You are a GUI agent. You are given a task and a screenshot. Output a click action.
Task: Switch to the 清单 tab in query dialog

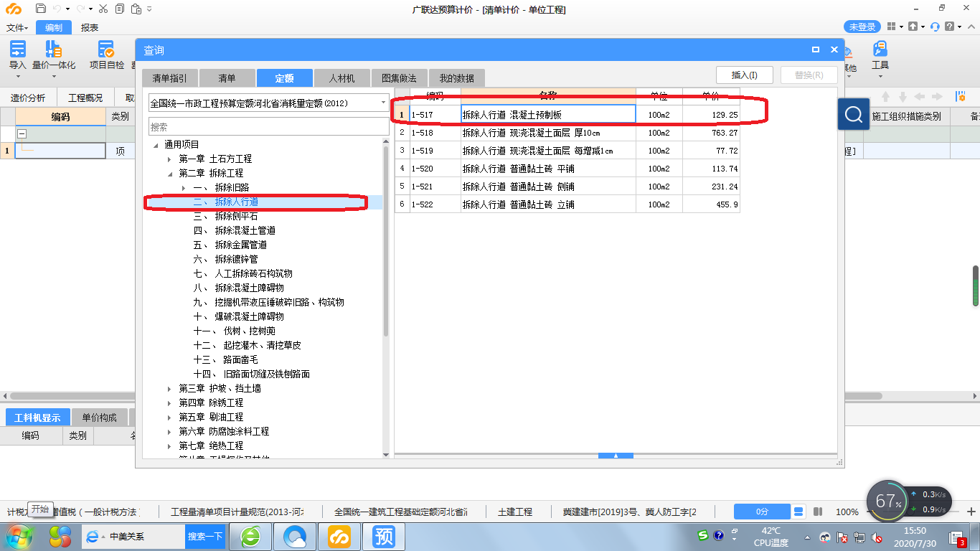click(x=227, y=78)
